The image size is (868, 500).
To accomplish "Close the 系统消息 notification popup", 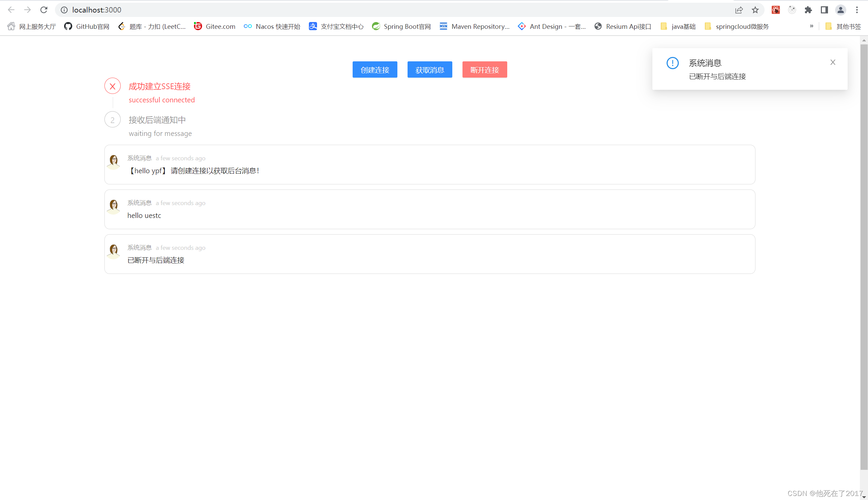I will (x=833, y=62).
